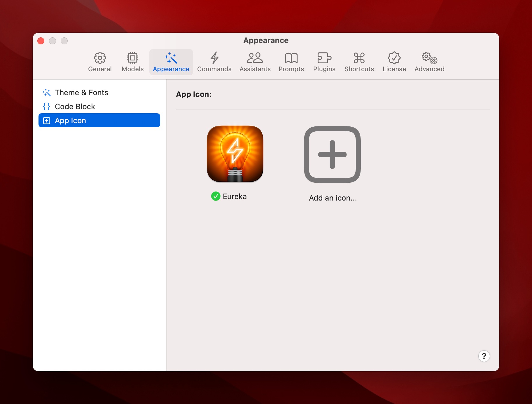Choose the Eureka lightbulb app icon
Screen dimensions: 532x404
(x=235, y=154)
